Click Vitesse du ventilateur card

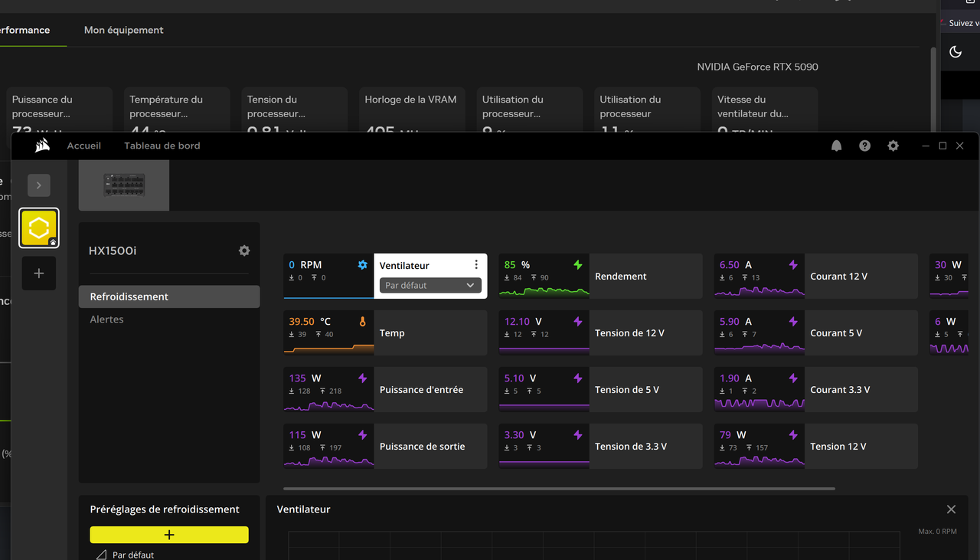(765, 110)
